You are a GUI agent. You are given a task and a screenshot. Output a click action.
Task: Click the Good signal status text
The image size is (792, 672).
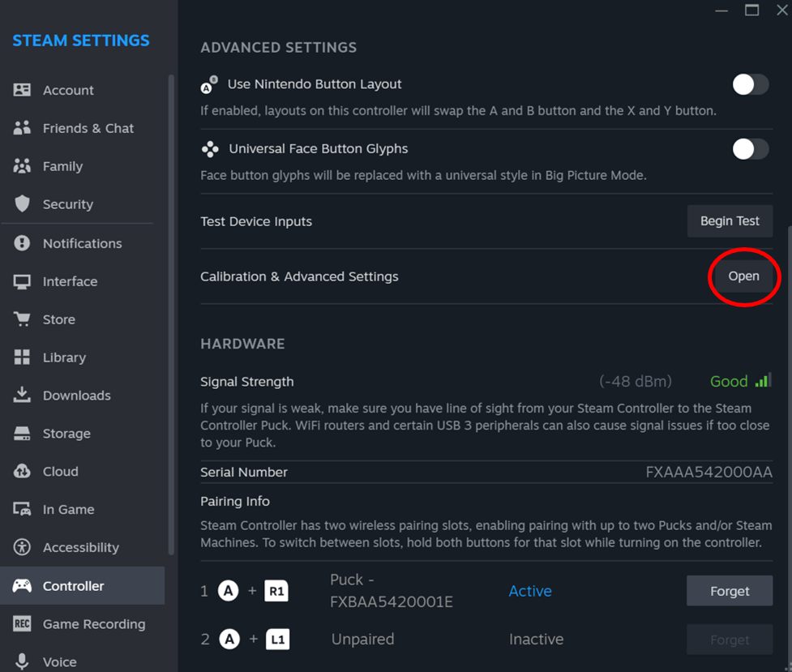pos(728,381)
